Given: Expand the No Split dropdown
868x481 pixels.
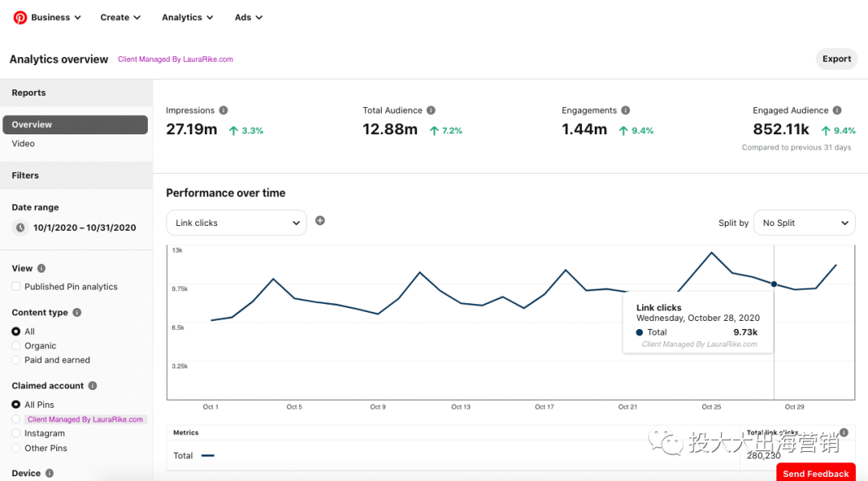Looking at the screenshot, I should click(x=804, y=223).
